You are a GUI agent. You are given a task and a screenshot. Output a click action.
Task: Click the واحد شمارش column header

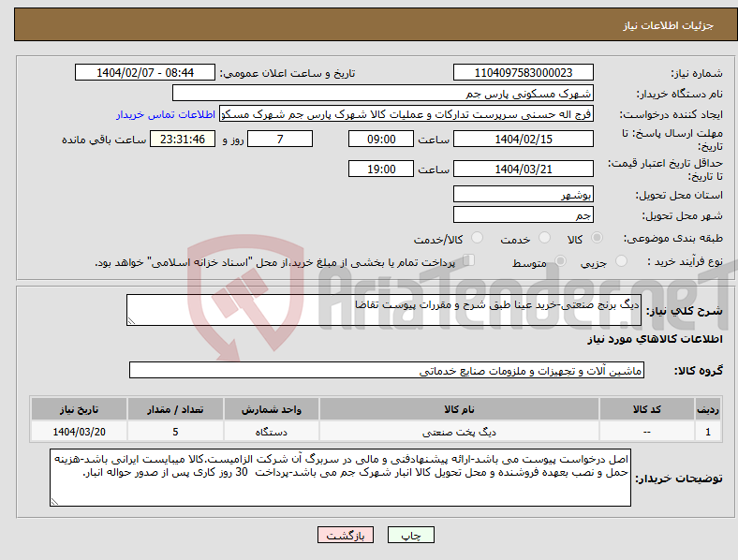tap(271, 409)
